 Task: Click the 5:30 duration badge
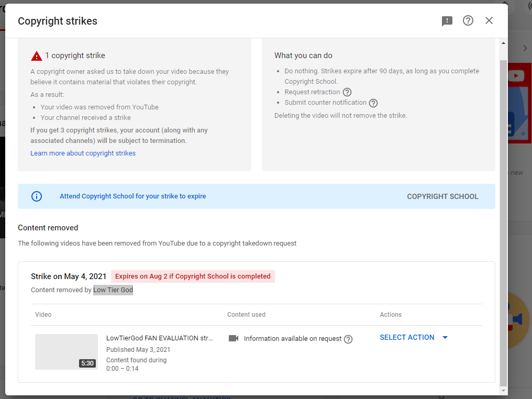(x=87, y=363)
